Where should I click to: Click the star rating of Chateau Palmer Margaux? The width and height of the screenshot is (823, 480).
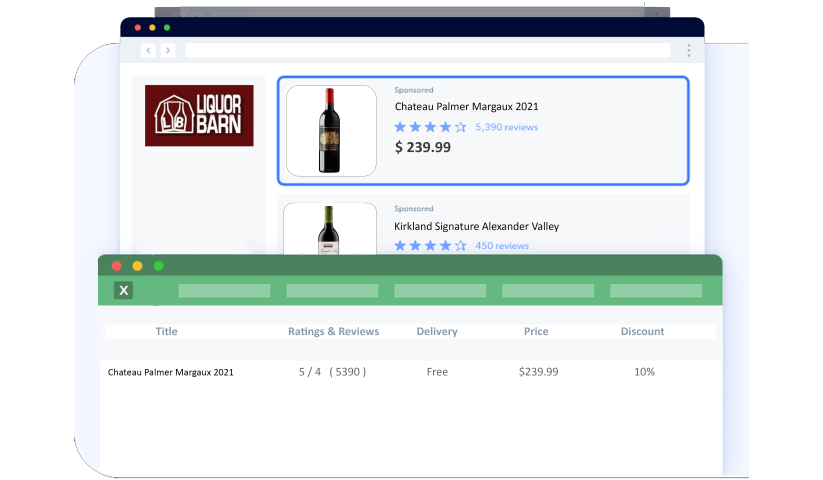click(x=430, y=127)
